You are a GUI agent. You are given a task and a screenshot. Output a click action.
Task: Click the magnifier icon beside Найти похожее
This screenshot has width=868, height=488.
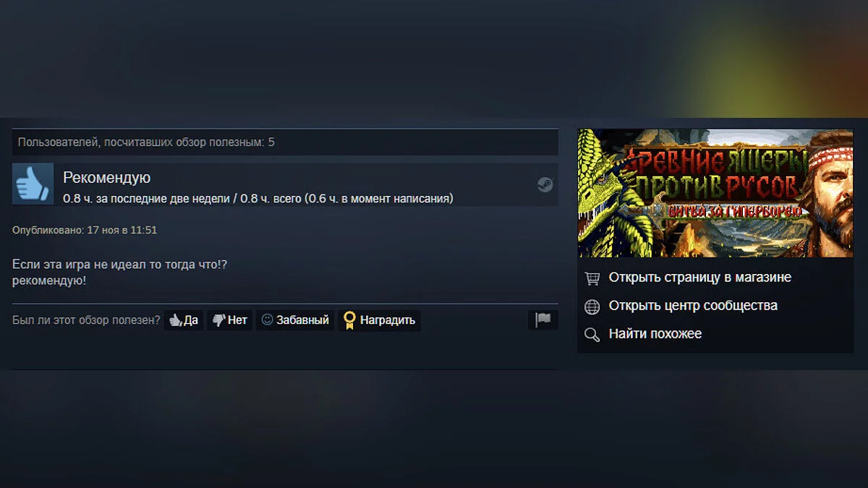click(592, 334)
